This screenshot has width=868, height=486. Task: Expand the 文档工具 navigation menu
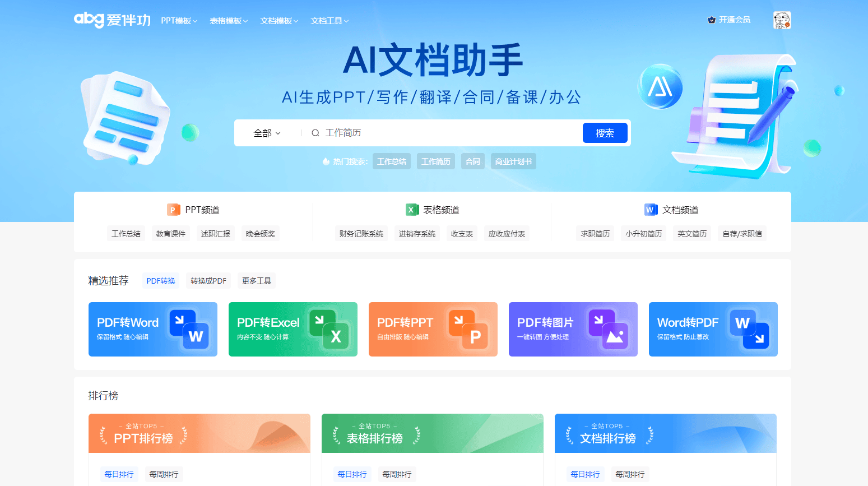[x=329, y=20]
